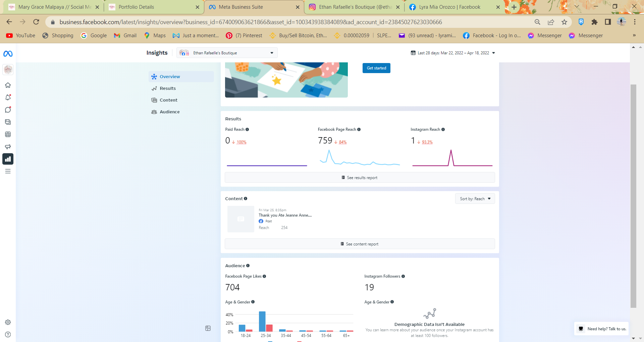This screenshot has height=342, width=644.
Task: Switch to Portfolio Details browser tab
Action: point(153,7)
